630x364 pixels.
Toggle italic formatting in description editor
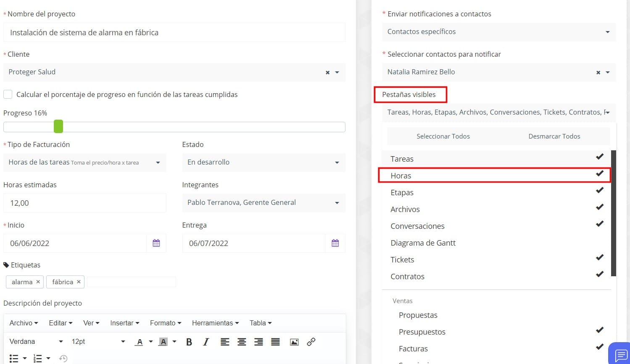point(206,342)
